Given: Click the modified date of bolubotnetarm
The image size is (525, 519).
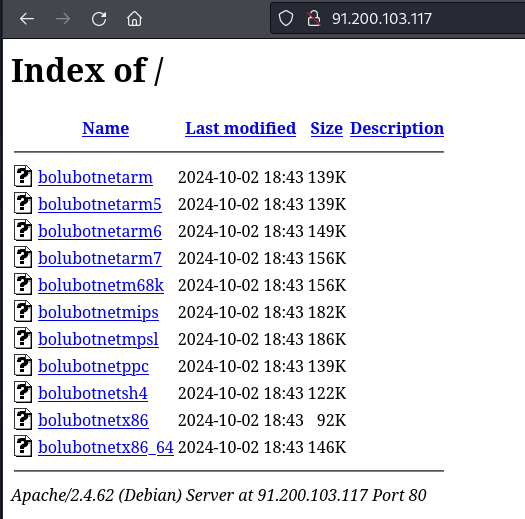Looking at the screenshot, I should point(241,177).
